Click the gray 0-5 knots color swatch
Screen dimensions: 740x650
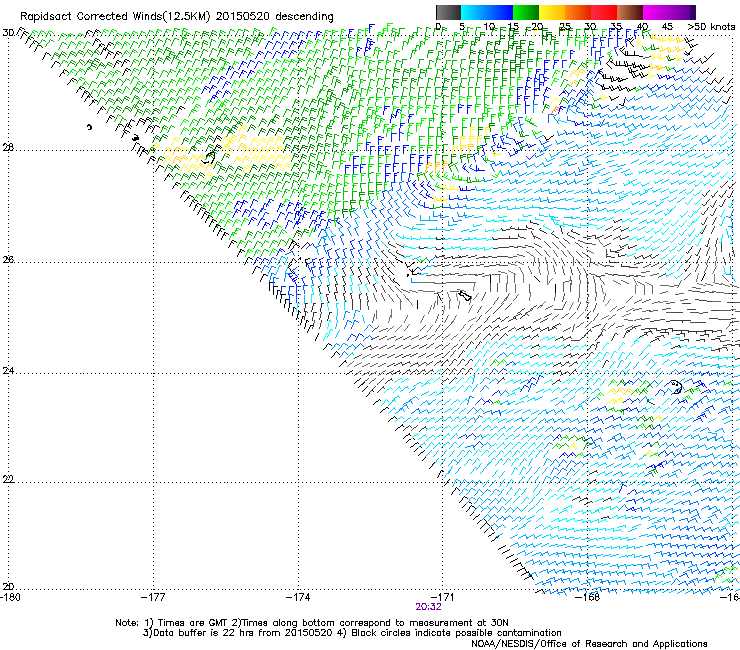(x=448, y=12)
